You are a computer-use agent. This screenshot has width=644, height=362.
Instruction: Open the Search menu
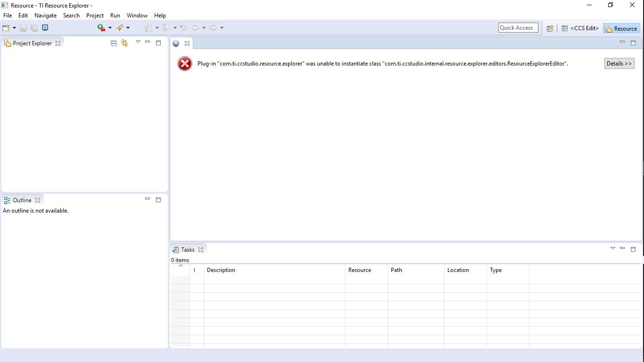tap(72, 16)
